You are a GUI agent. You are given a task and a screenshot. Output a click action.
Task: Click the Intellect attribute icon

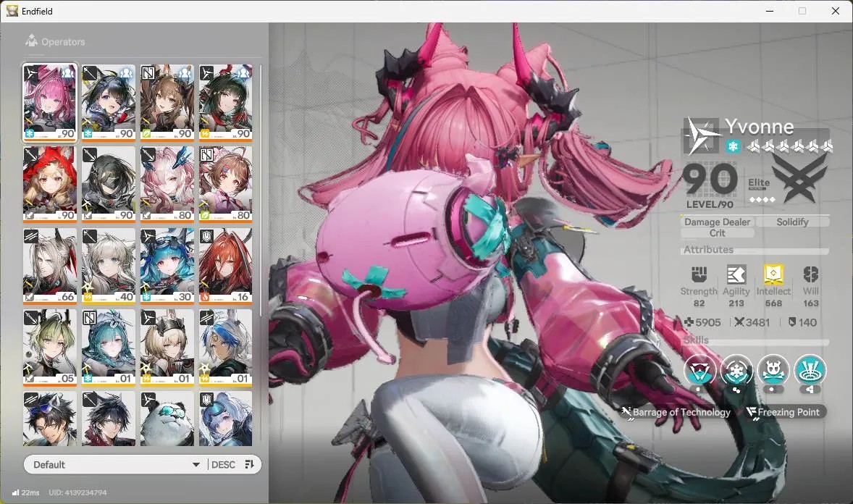(773, 274)
